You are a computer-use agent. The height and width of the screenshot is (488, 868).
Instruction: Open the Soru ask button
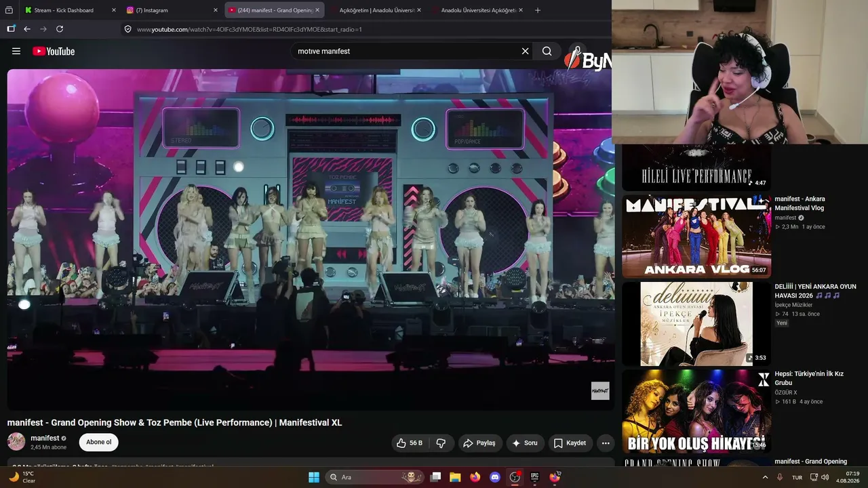click(x=525, y=443)
